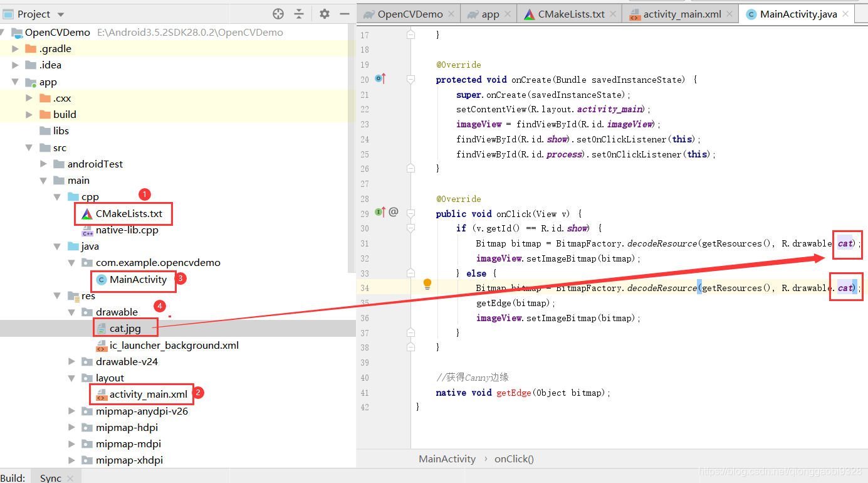Expand the mipmap-mdpi folder
868x483 pixels.
tap(72, 444)
